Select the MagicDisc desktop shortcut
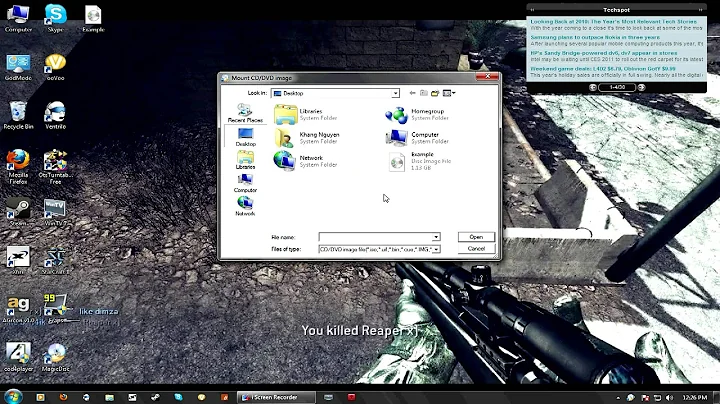 coord(55,357)
